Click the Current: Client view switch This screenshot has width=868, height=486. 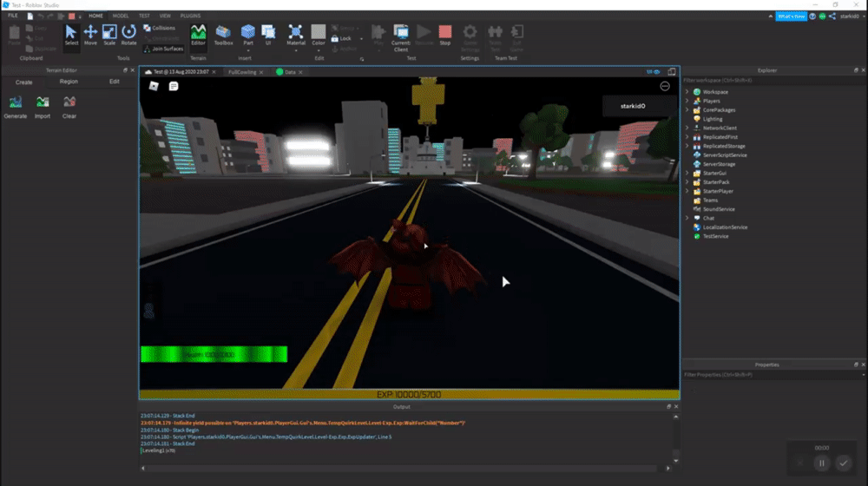click(x=401, y=37)
